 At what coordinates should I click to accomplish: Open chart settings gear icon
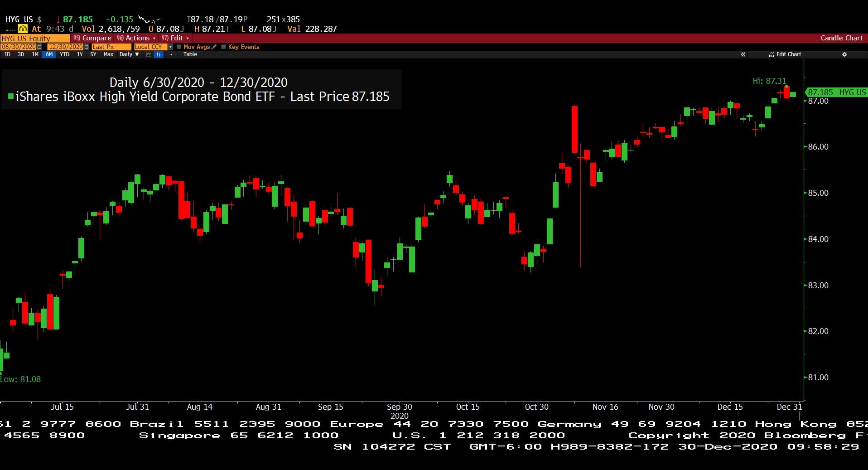pyautogui.click(x=844, y=54)
